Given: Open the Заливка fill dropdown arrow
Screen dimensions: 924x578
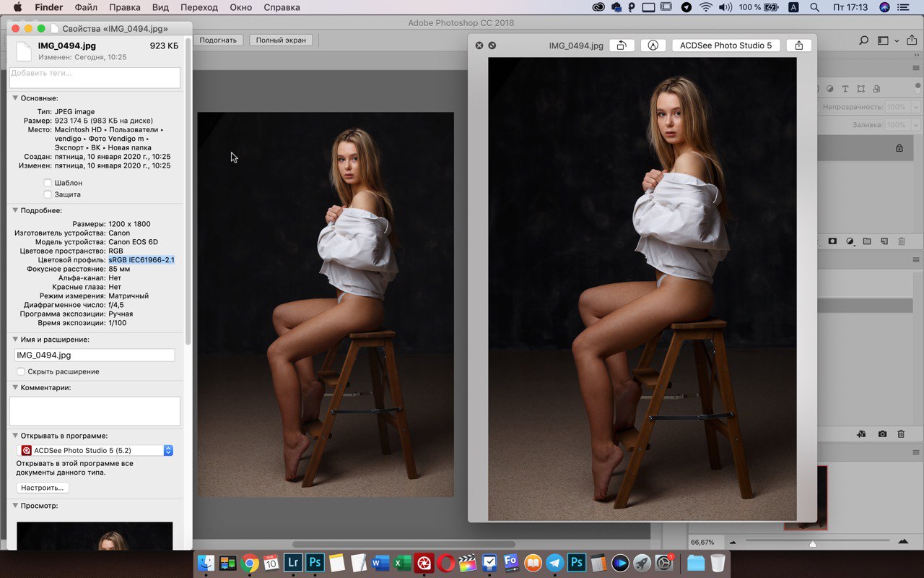Looking at the screenshot, I should tap(916, 125).
